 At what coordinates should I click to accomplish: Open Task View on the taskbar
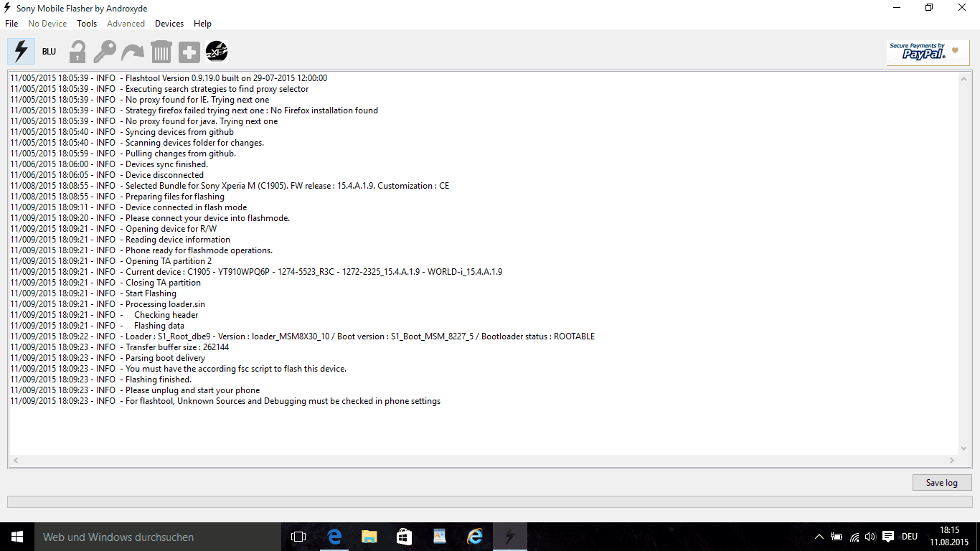click(x=298, y=537)
